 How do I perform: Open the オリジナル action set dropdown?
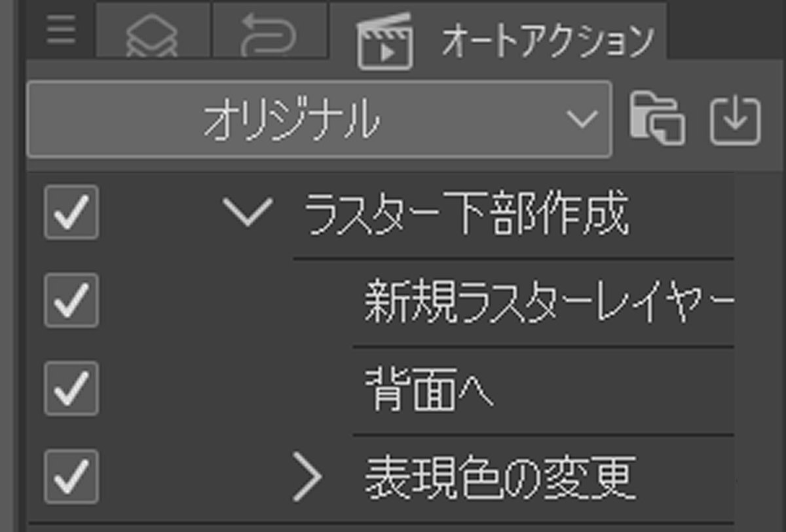(319, 119)
